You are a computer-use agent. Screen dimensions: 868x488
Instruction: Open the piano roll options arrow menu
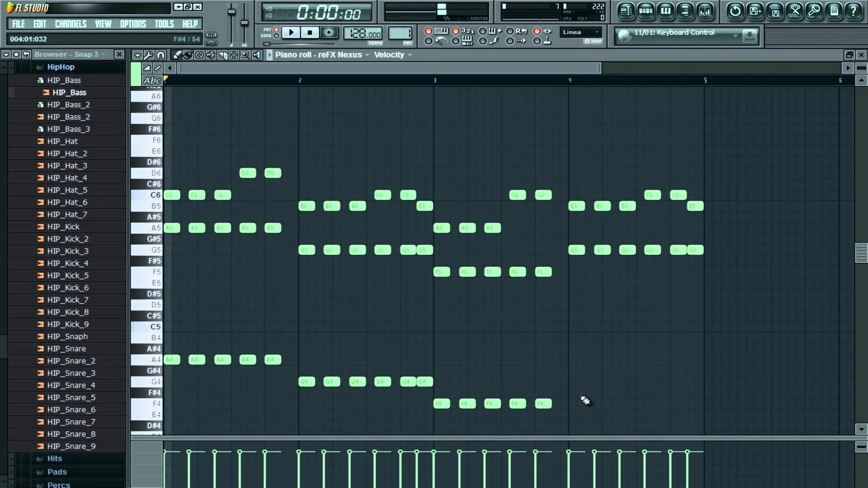tap(137, 55)
